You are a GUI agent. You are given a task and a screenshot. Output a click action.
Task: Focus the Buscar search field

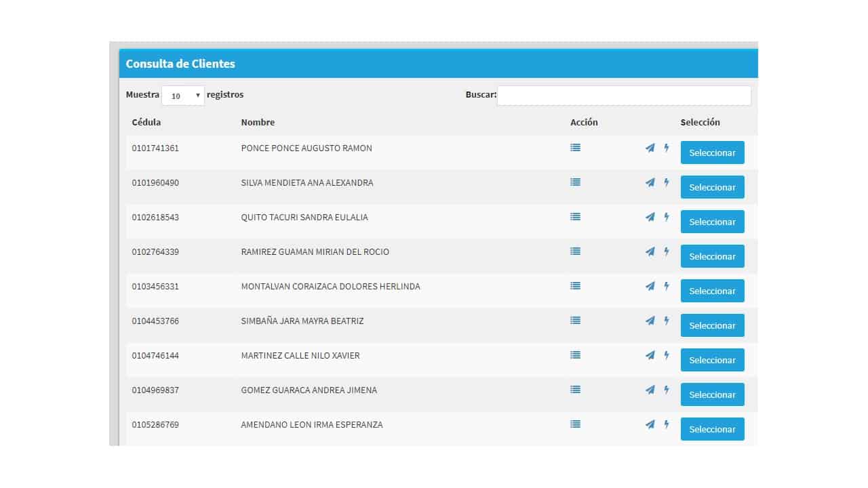tap(624, 96)
